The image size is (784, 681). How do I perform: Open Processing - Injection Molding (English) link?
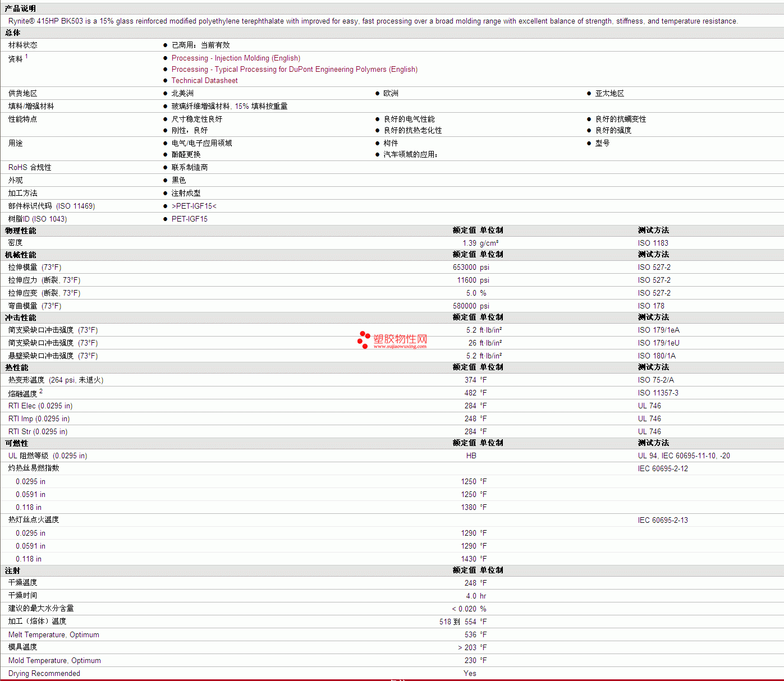[236, 58]
